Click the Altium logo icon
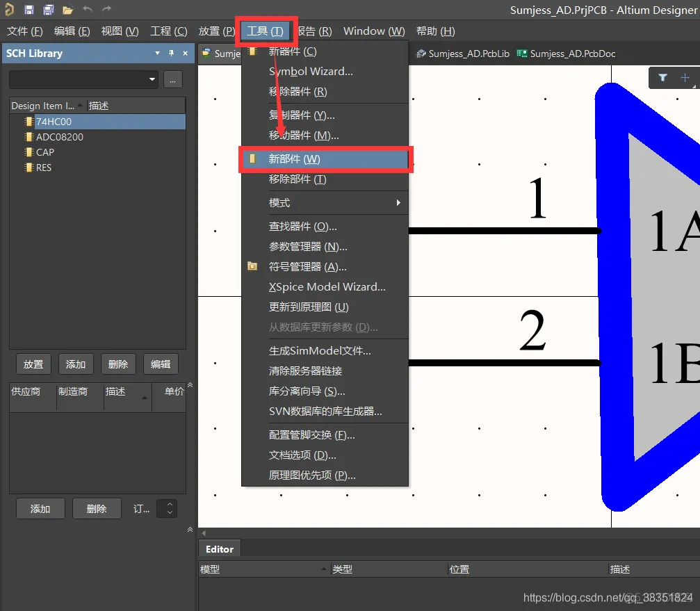Image resolution: width=700 pixels, height=611 pixels. (x=9, y=9)
